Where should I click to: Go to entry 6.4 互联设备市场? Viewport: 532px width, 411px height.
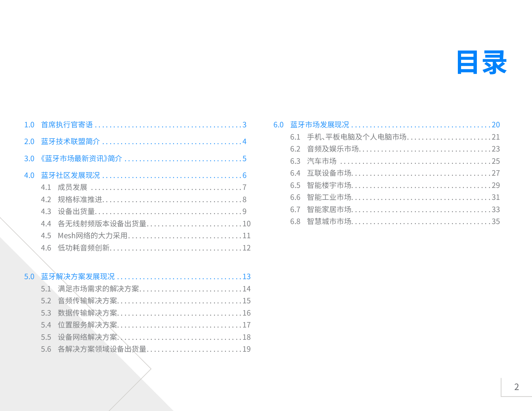tap(395, 173)
